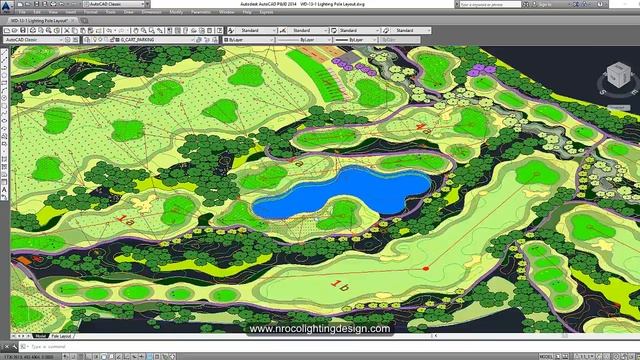The width and height of the screenshot is (640, 360).
Task: Click the ViewCube in the drawing area
Action: pyautogui.click(x=619, y=75)
